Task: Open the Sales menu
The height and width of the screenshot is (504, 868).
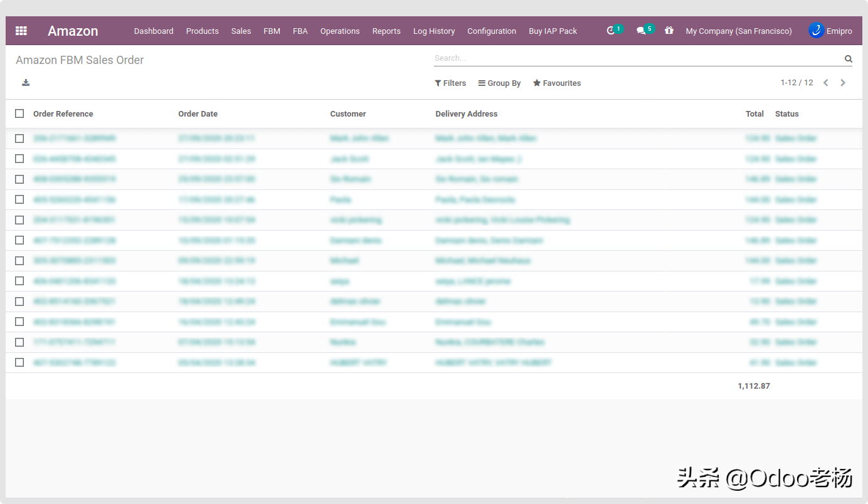Action: 241,31
